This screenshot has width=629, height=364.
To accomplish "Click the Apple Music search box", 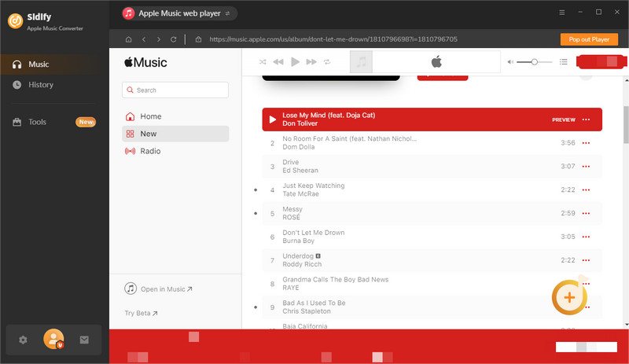I will [x=175, y=90].
